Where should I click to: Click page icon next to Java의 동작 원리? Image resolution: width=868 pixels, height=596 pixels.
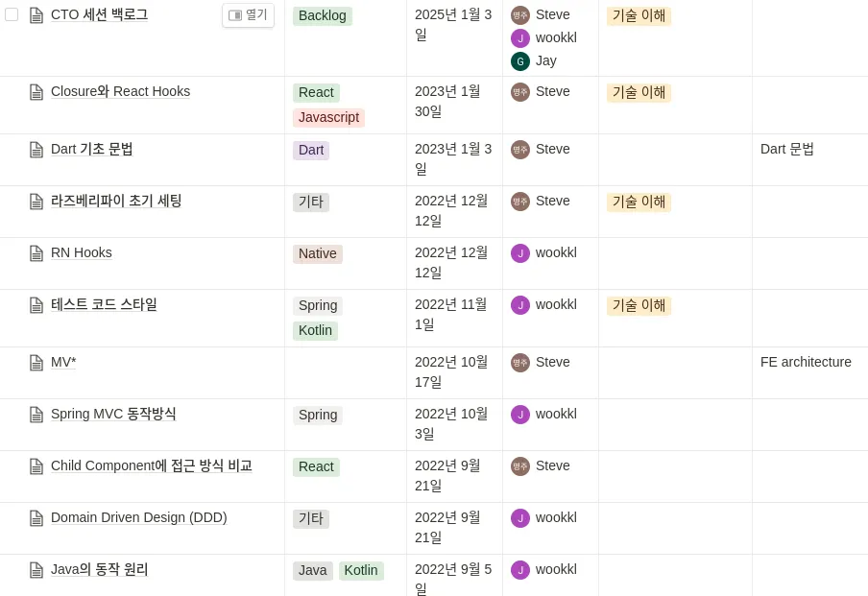point(36,570)
